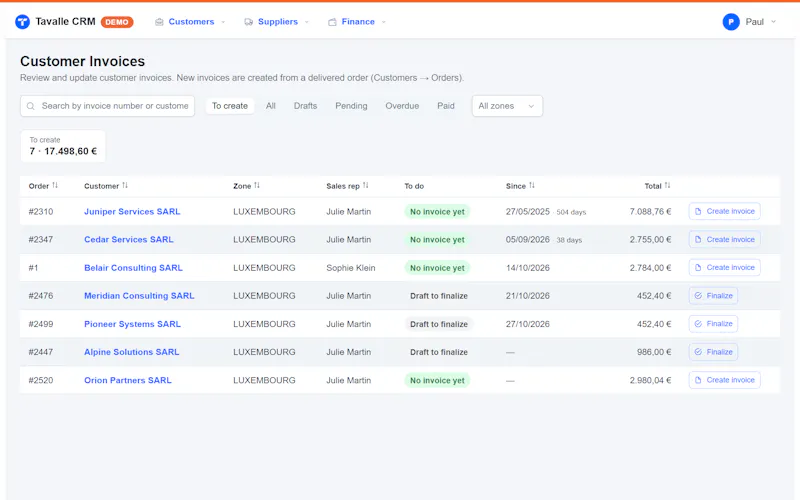800x500 pixels.
Task: Finalize draft for Meridian Consulting SARL
Action: tap(713, 296)
